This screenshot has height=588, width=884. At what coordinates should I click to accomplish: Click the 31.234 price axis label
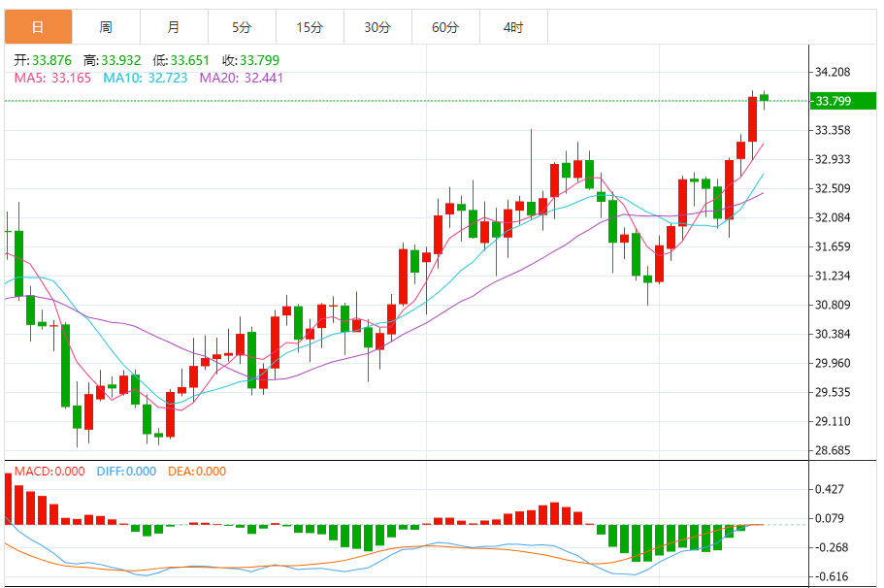click(x=833, y=276)
